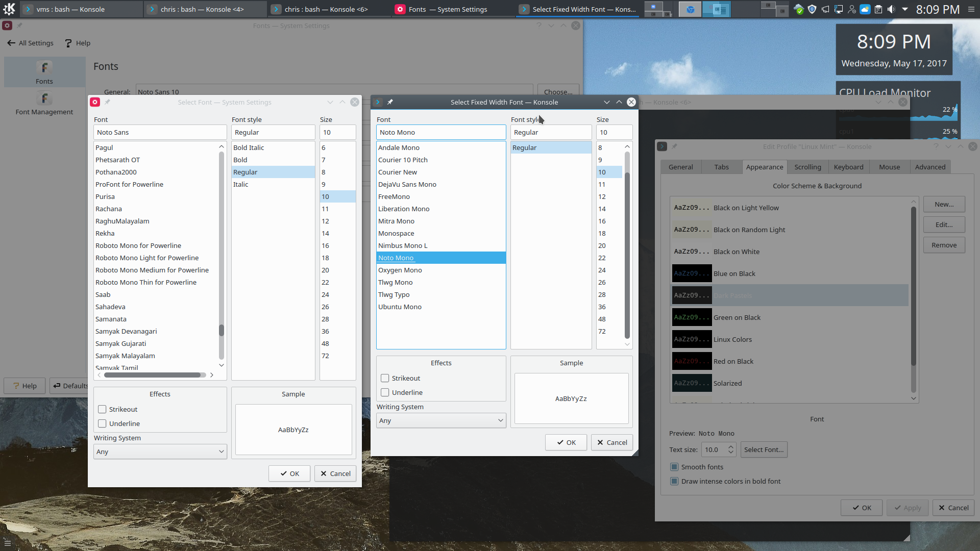Open the clipboard tray icon
The image size is (980, 551).
(x=878, y=9)
